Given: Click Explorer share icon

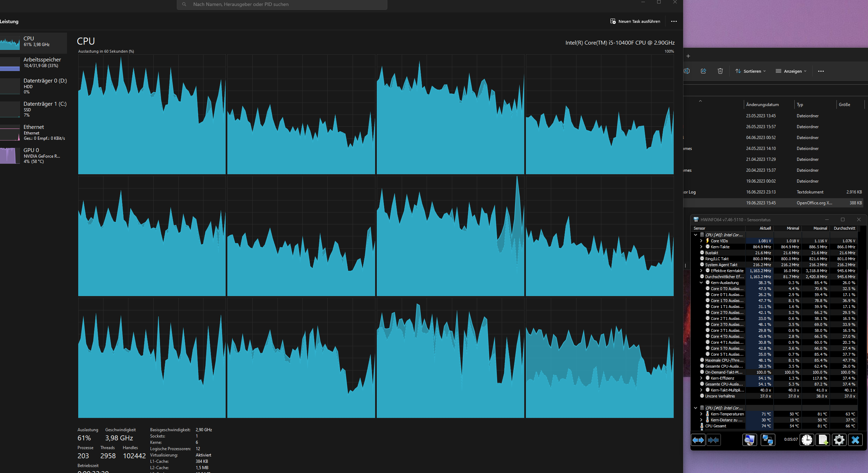Looking at the screenshot, I should [x=703, y=71].
